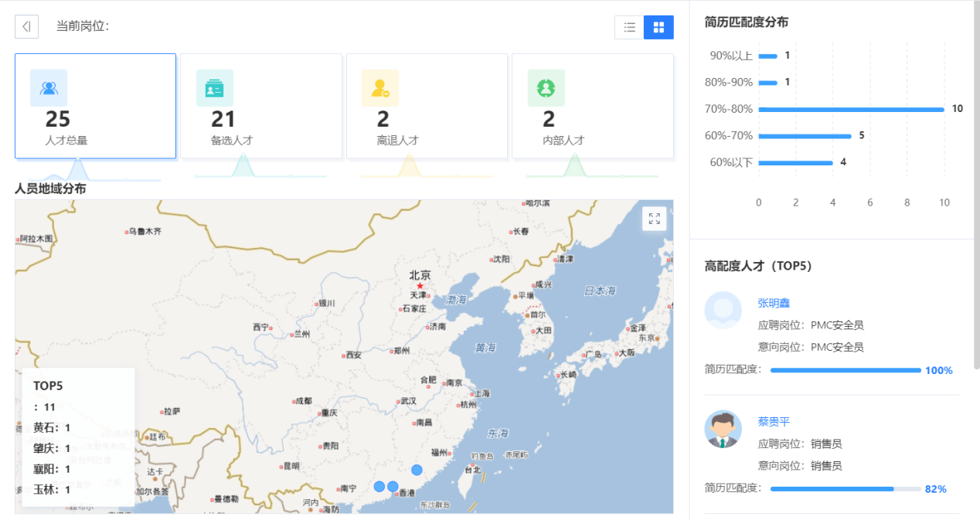Open 张明鑫 candidate profile link
Image resolution: width=980 pixels, height=520 pixels.
click(x=774, y=303)
